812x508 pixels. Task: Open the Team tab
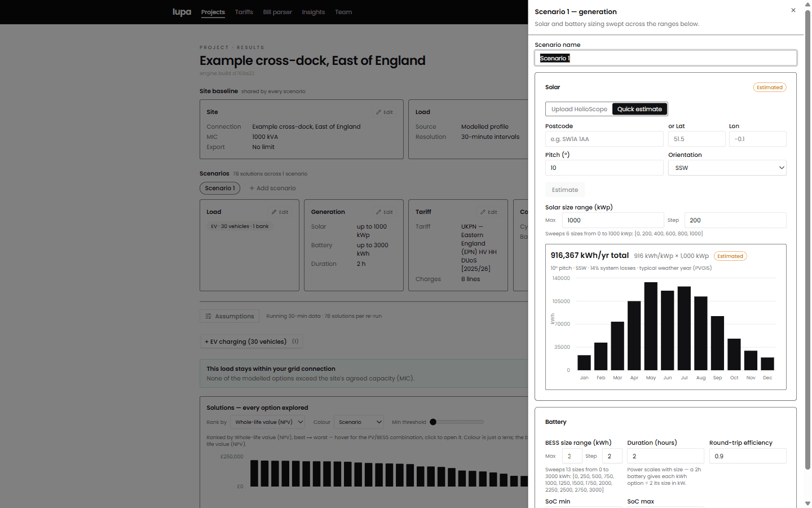(343, 12)
